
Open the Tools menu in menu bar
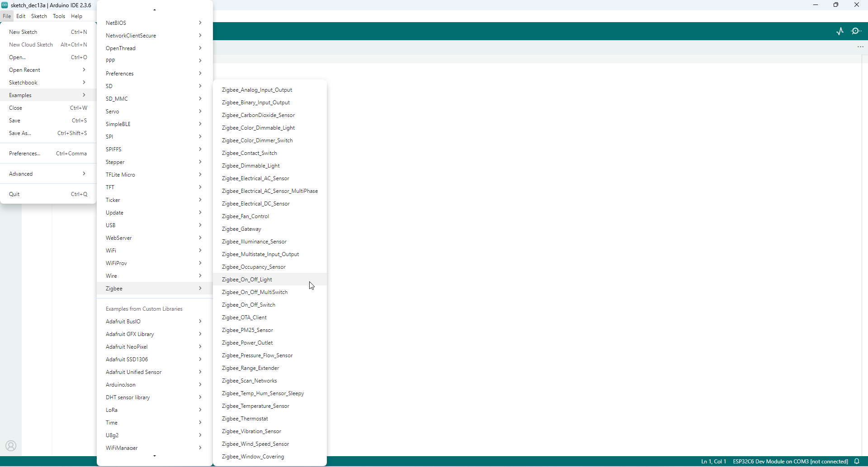[x=59, y=16]
